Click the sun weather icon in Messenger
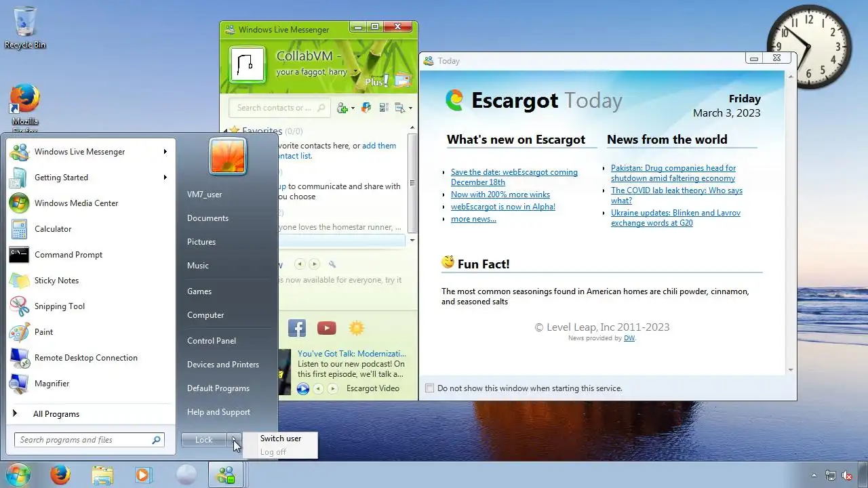 tap(356, 329)
